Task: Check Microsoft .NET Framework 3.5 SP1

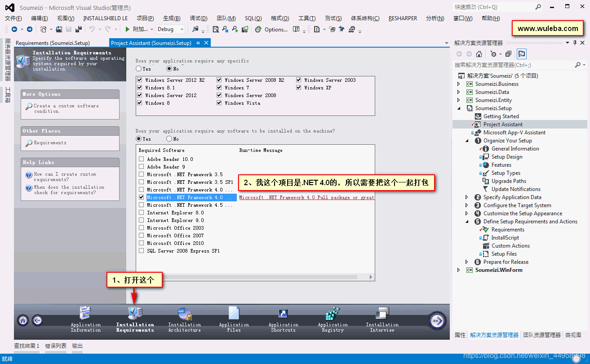Action: (142, 182)
